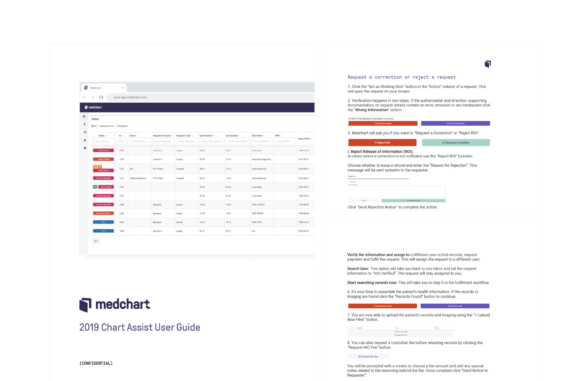Viewport: 588px width, 381px height.
Task: Select the Unassigned radio option
Action: coord(116,126)
